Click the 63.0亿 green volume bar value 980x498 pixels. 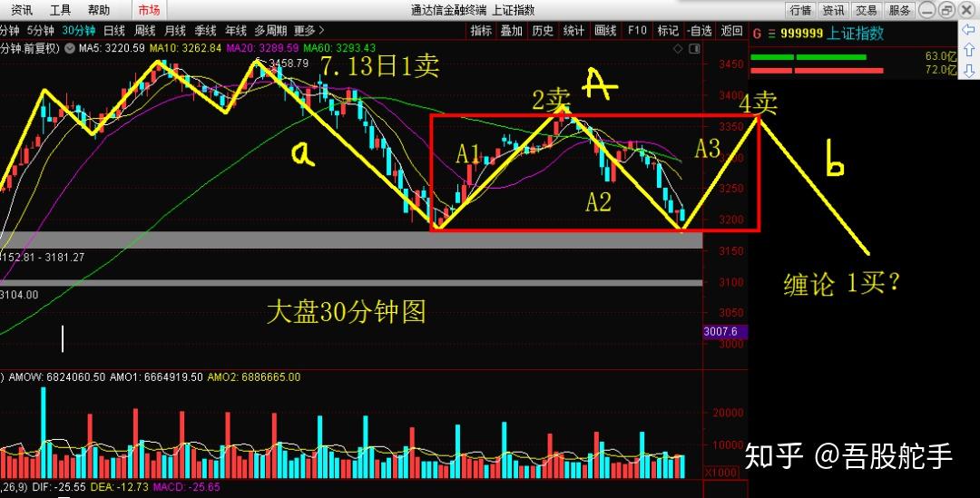[941, 57]
